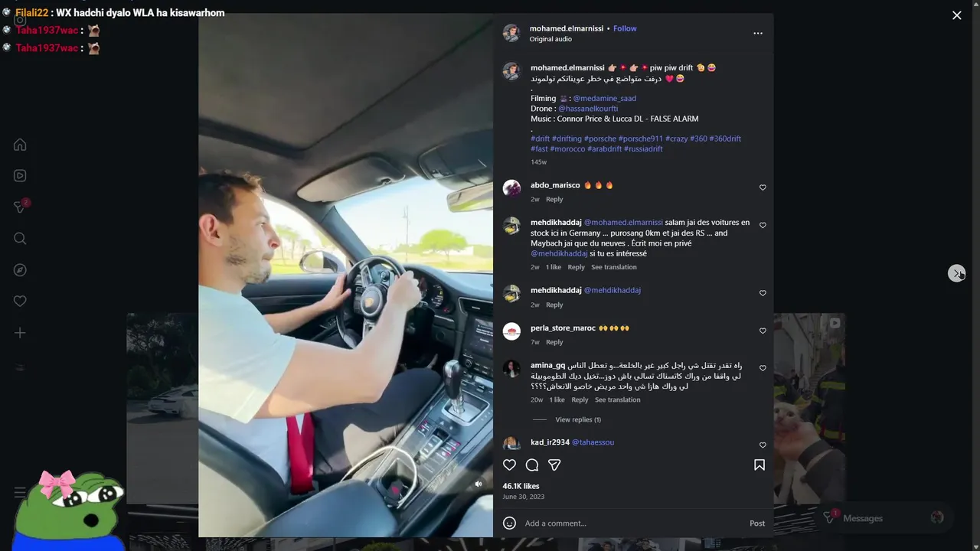Image resolution: width=980 pixels, height=551 pixels.
Task: Like the post with the heart icon
Action: click(509, 465)
